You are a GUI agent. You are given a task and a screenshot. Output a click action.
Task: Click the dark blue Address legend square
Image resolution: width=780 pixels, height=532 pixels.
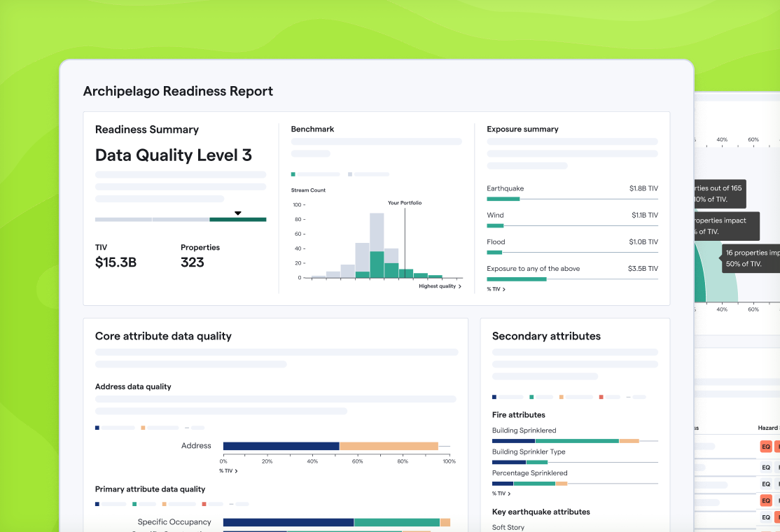(97, 428)
